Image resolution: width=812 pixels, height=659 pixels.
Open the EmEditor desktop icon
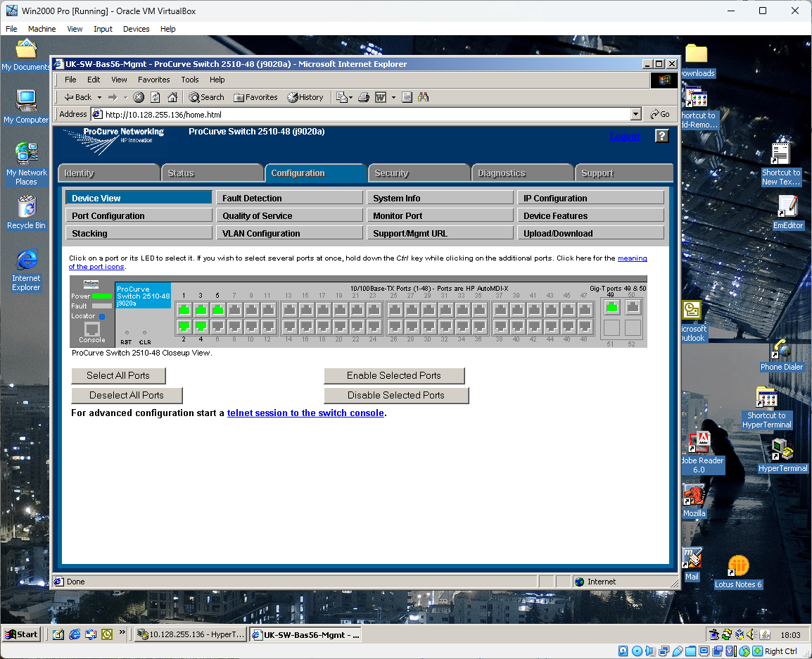pyautogui.click(x=787, y=213)
